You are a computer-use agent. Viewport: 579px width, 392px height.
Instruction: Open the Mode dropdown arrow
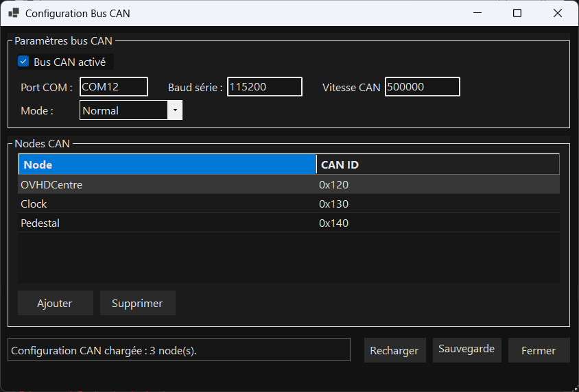pos(175,110)
